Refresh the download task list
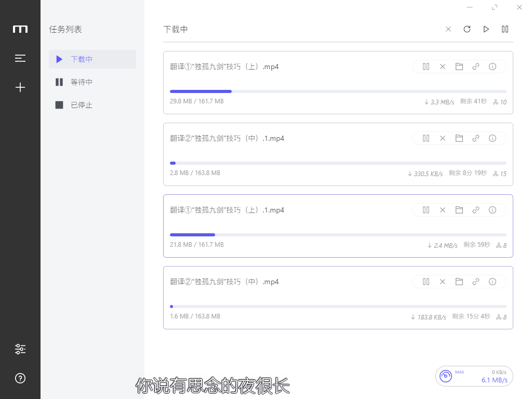 467,29
